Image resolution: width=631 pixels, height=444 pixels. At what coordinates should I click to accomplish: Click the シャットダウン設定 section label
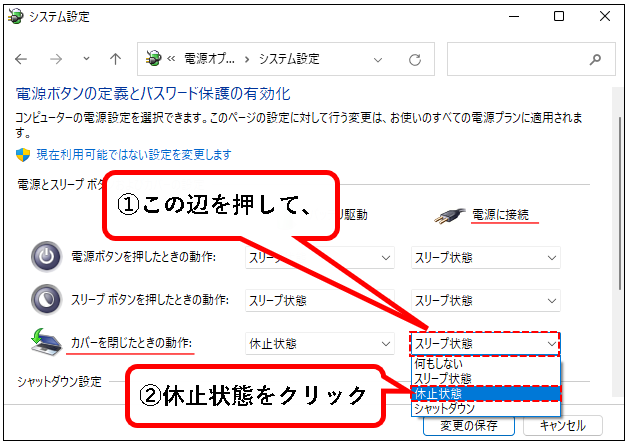(x=59, y=382)
